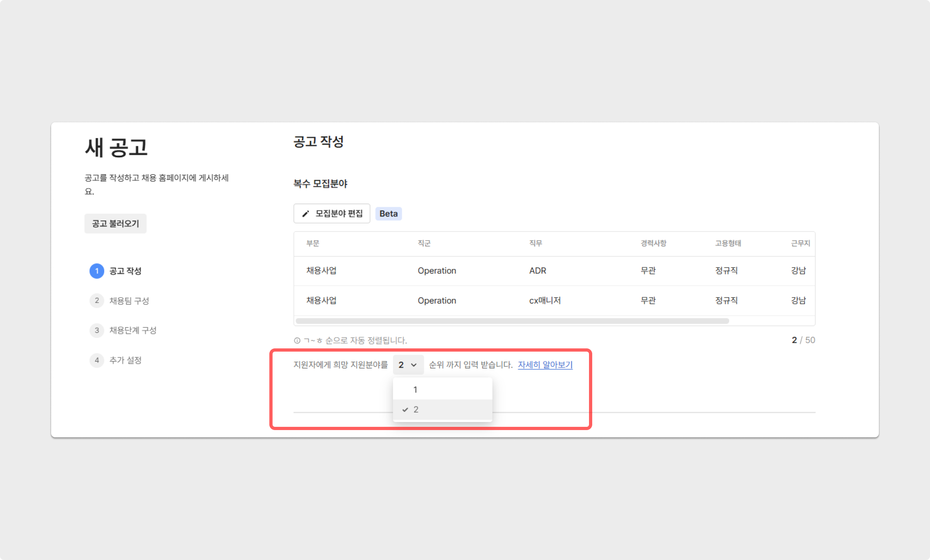This screenshot has width=930, height=560.
Task: Click the 2 / 50 counter
Action: tap(803, 340)
